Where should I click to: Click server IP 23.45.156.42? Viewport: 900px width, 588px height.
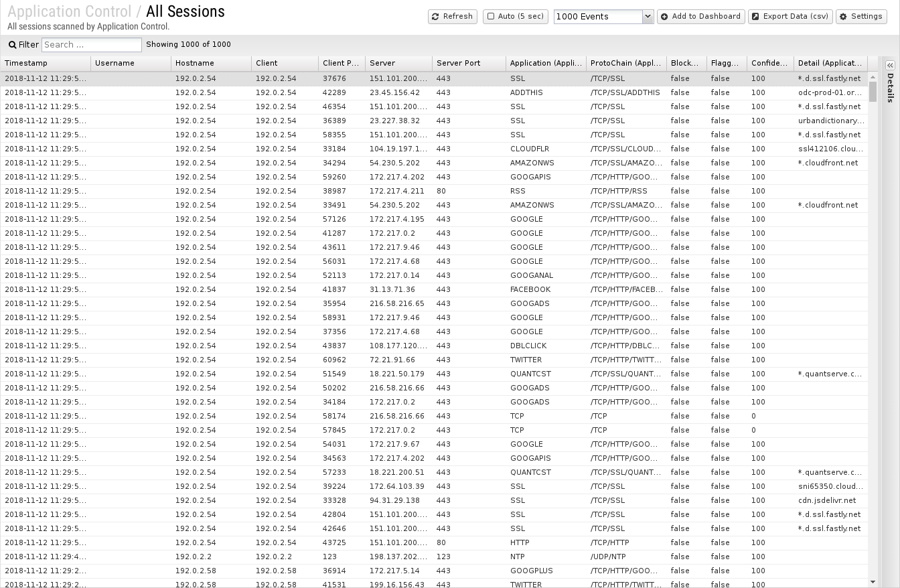click(x=394, y=92)
